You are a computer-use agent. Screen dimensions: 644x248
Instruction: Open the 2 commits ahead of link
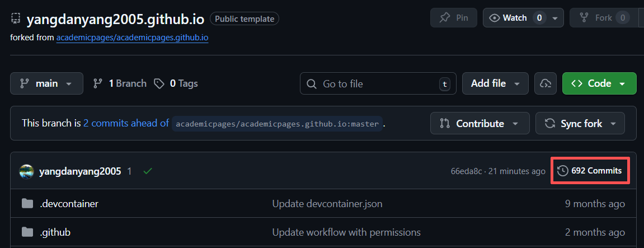(x=126, y=123)
